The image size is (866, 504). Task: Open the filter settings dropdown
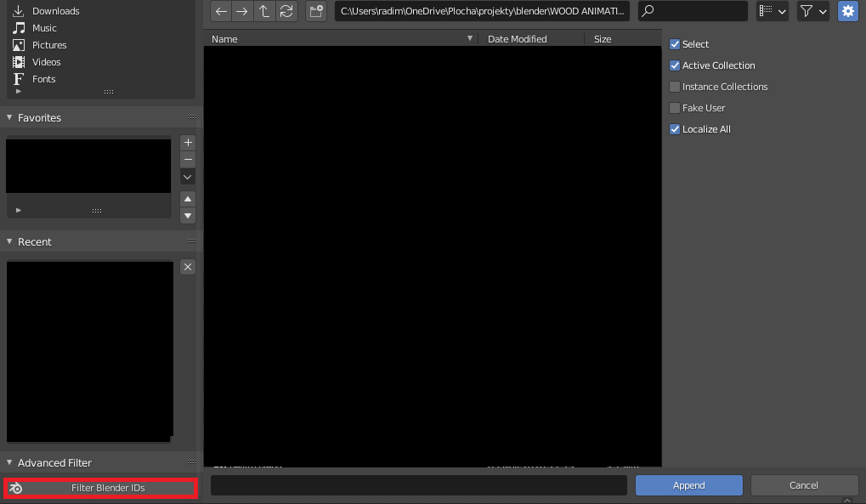[813, 11]
